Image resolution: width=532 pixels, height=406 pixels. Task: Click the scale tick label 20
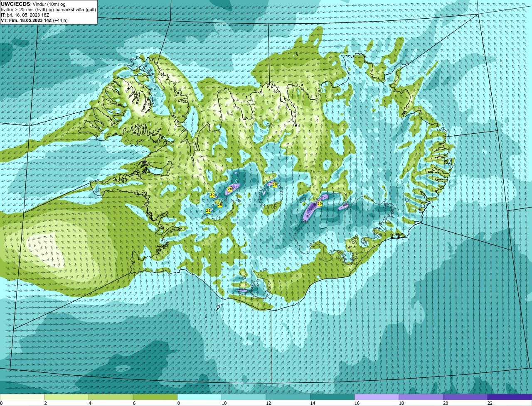[446, 403]
